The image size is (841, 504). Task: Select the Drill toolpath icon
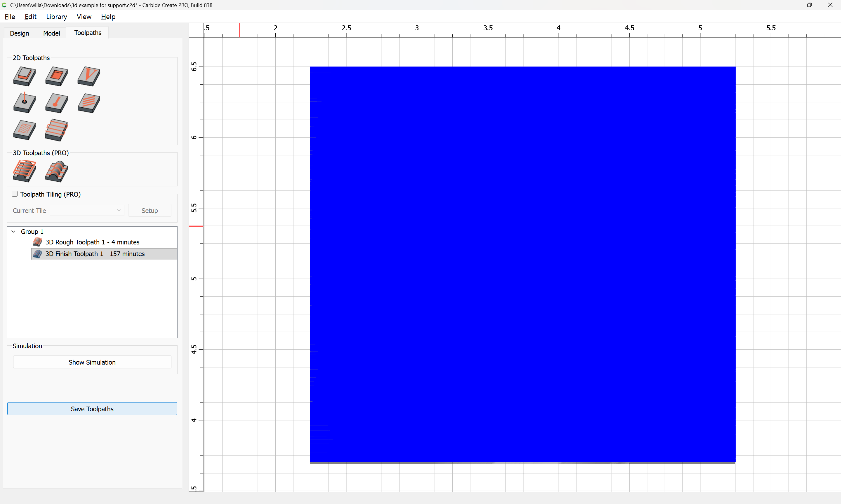24,103
